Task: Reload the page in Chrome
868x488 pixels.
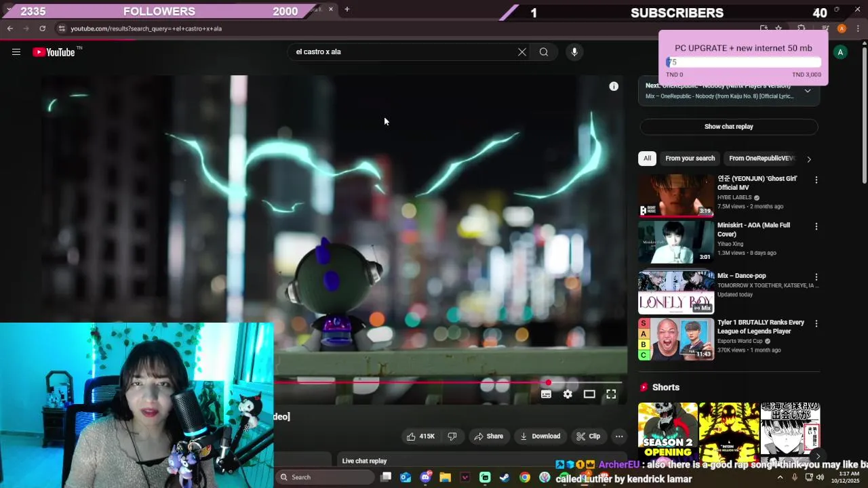Action: (42, 28)
